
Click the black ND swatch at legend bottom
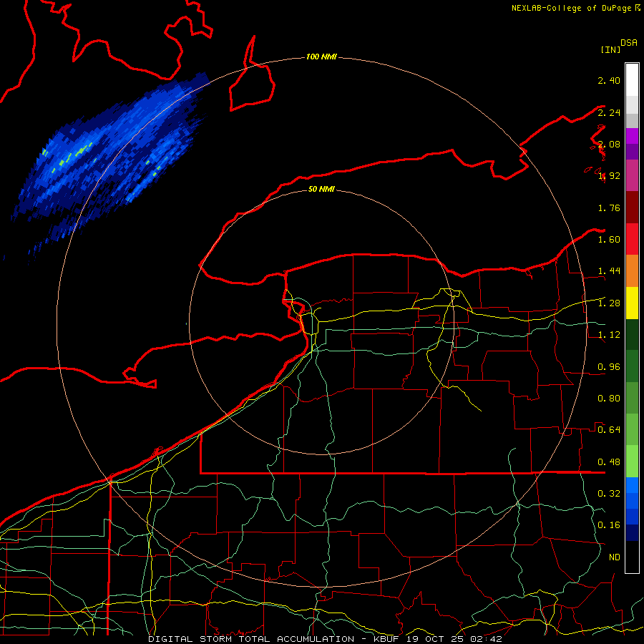pyautogui.click(x=632, y=557)
